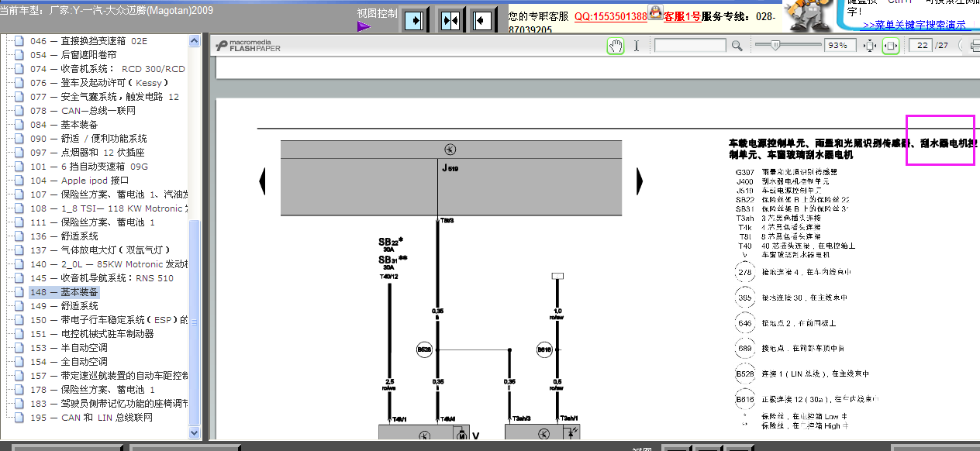This screenshot has width=980, height=451.
Task: Click the purple arrow under 视图控制
Action: coord(364,27)
